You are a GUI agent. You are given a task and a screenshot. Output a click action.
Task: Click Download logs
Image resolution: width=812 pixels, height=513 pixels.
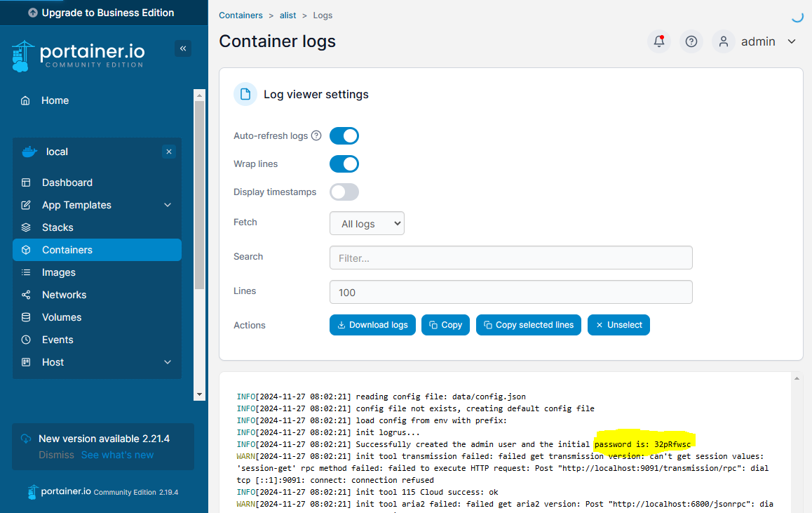pyautogui.click(x=372, y=325)
